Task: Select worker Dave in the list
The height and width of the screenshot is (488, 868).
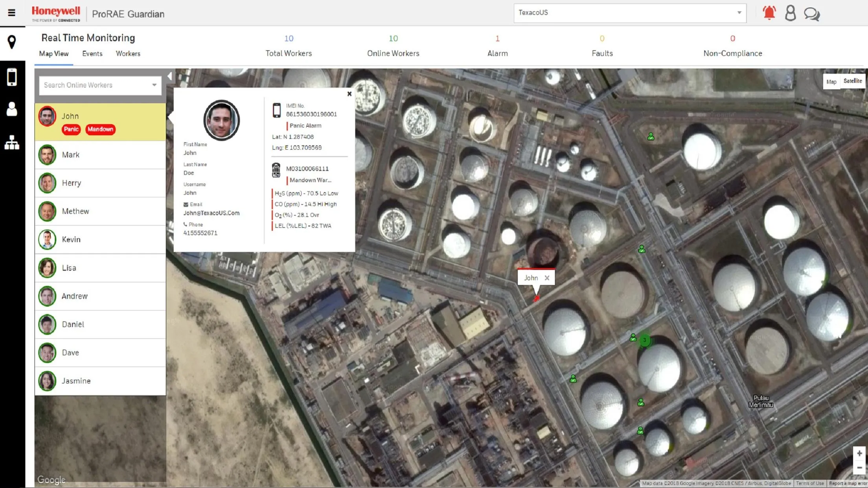Action: [100, 353]
